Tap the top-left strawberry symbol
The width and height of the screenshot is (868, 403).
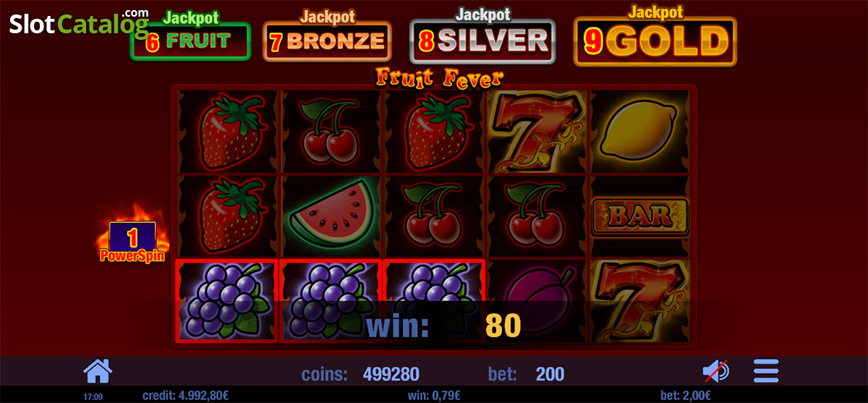(227, 130)
